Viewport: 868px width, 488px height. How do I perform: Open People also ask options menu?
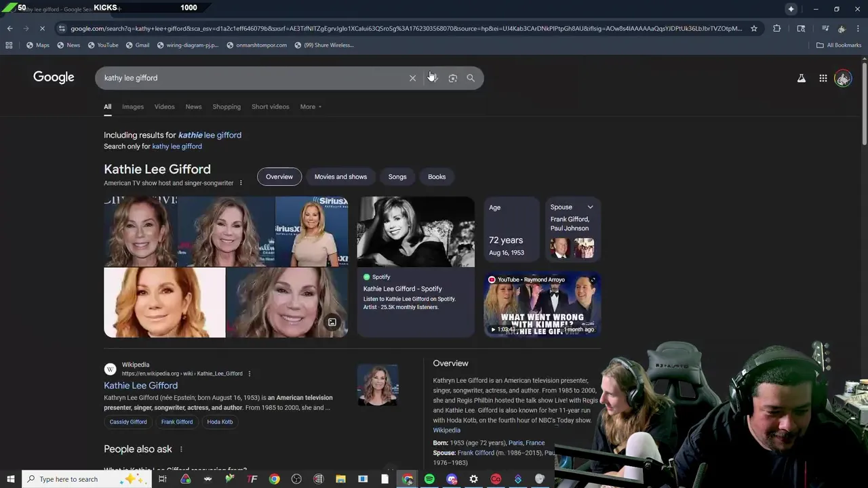tap(181, 449)
